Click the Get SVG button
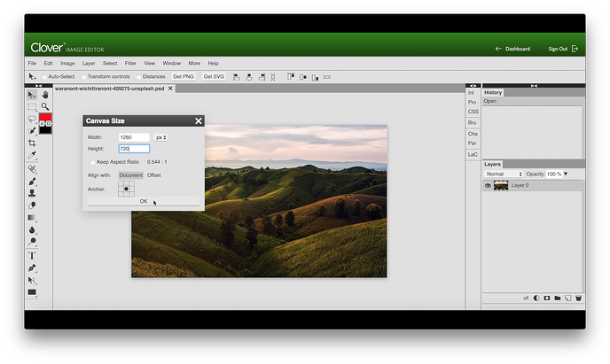610x364 pixels. [x=214, y=77]
